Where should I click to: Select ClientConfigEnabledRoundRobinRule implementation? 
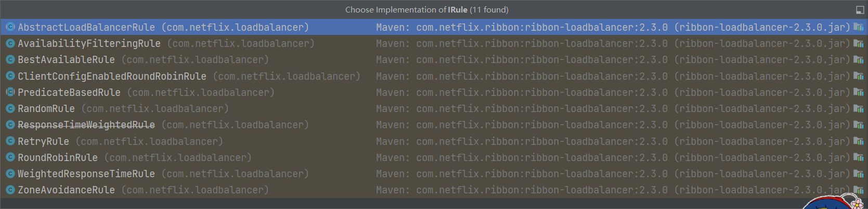[112, 76]
